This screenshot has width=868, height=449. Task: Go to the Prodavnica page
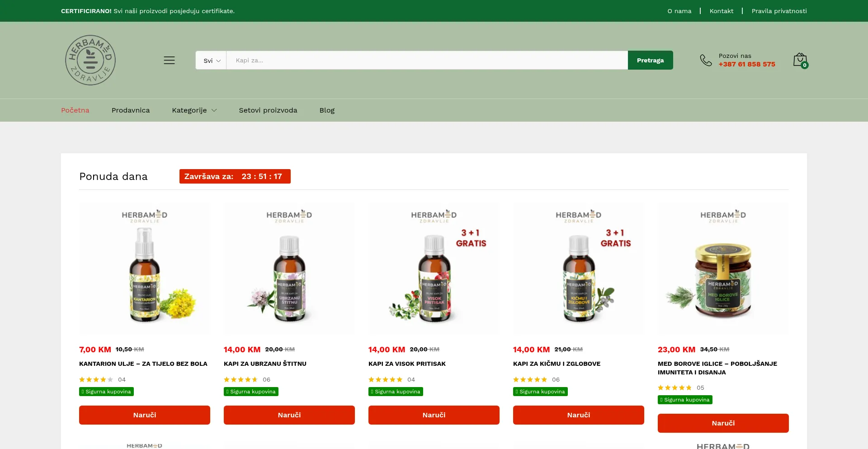(131, 110)
